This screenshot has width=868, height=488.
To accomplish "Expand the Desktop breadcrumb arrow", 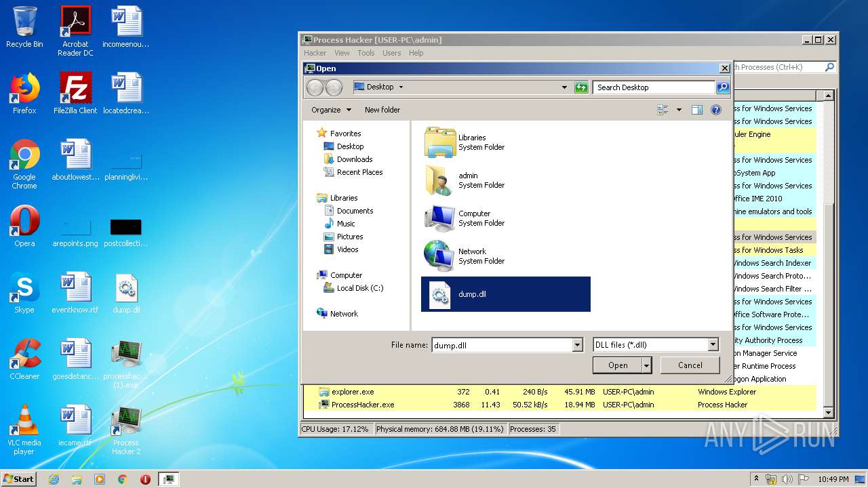I will pyautogui.click(x=401, y=87).
